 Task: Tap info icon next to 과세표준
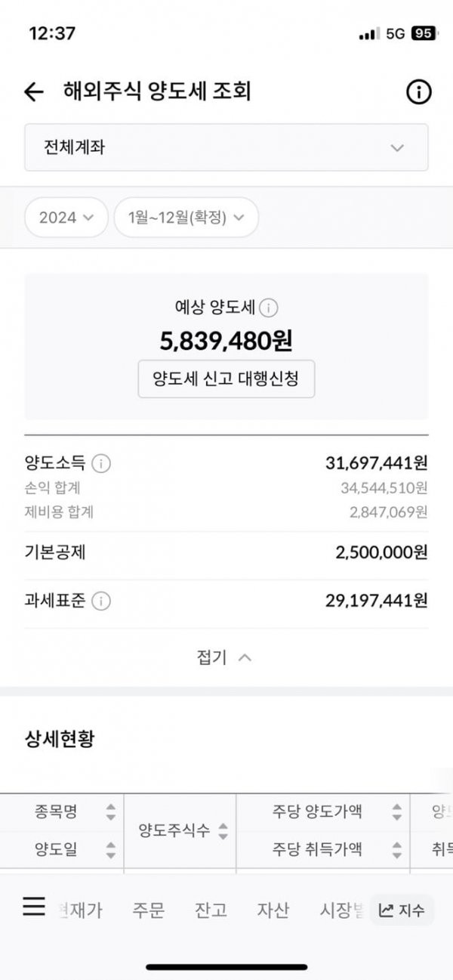101,601
